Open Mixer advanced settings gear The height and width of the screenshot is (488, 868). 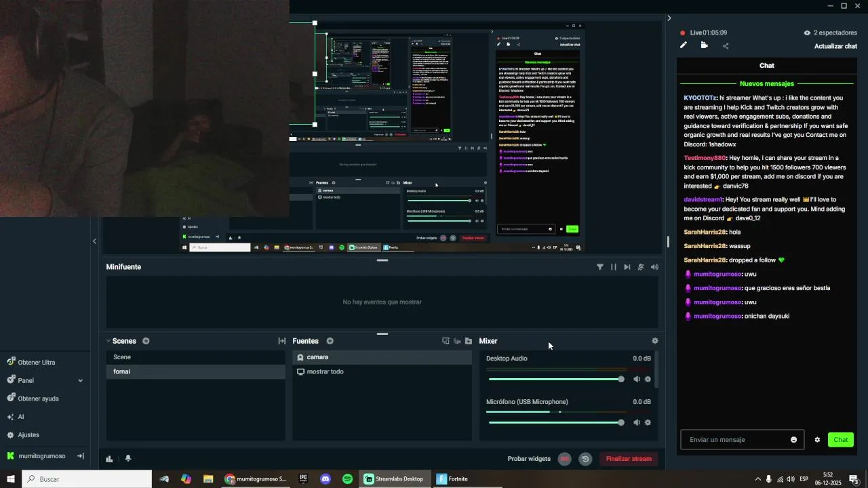click(654, 341)
